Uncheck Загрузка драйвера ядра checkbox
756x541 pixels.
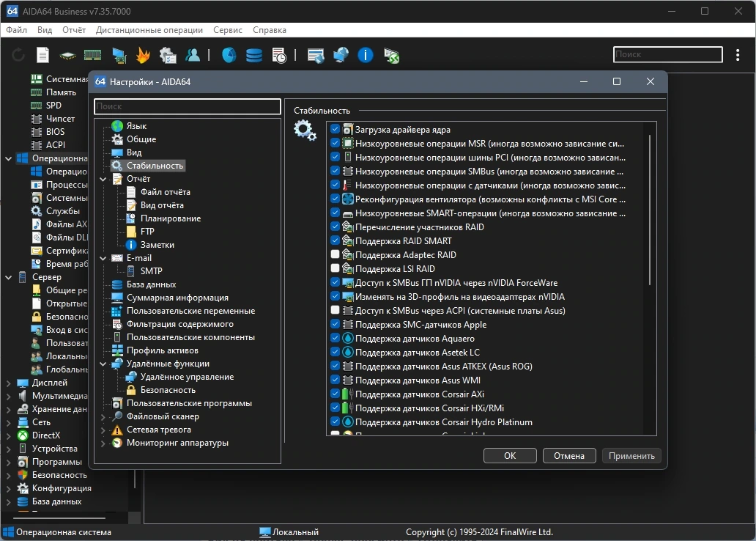tap(335, 129)
